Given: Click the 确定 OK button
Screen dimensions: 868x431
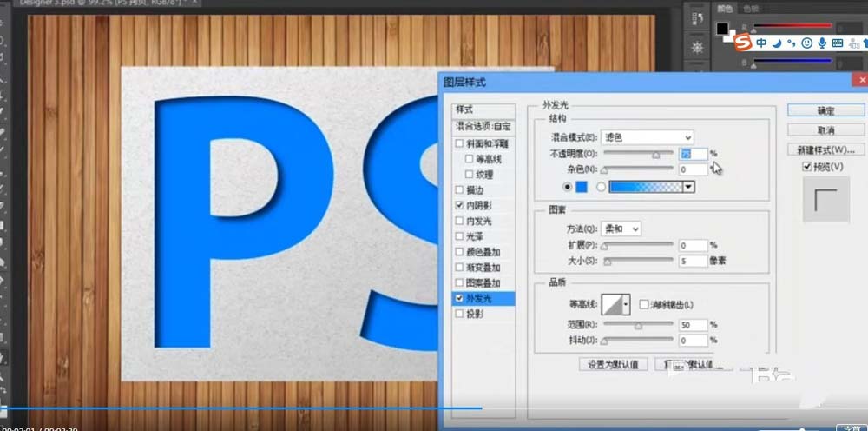Looking at the screenshot, I should click(826, 110).
